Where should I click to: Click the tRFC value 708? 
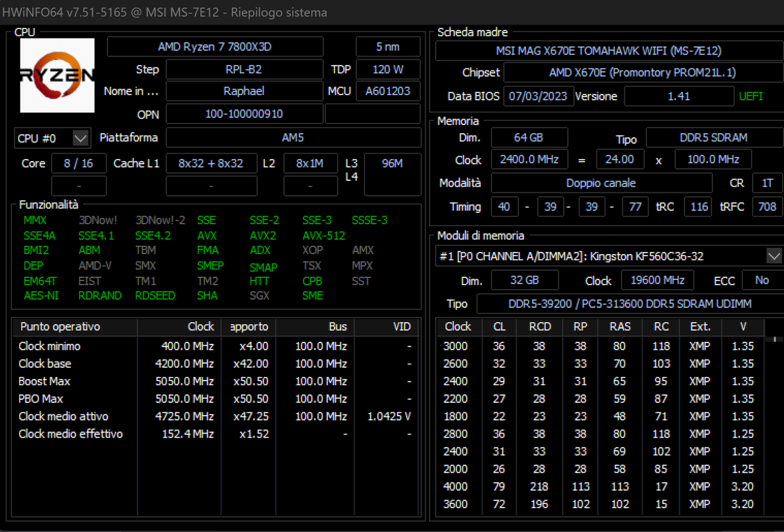click(x=767, y=207)
